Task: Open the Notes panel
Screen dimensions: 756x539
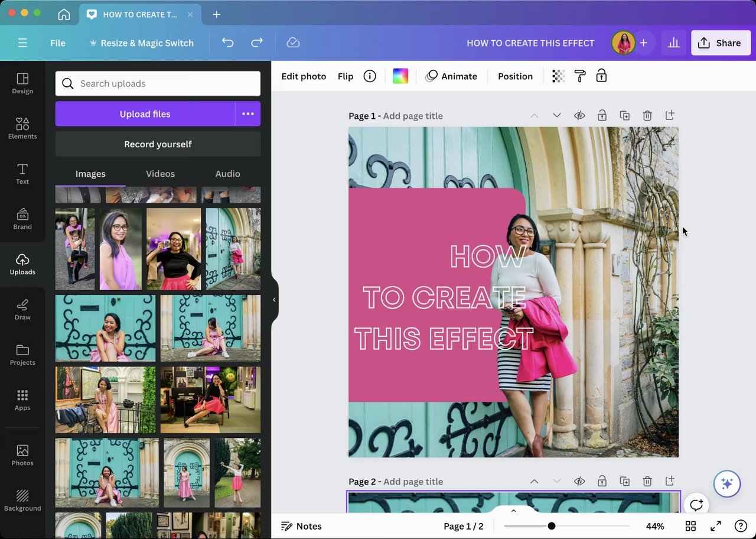Action: pos(301,526)
